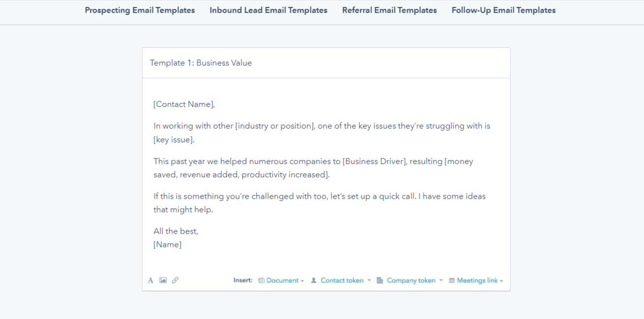The width and height of the screenshot is (644, 319).
Task: Click the Contact token person icon
Action: (x=314, y=281)
